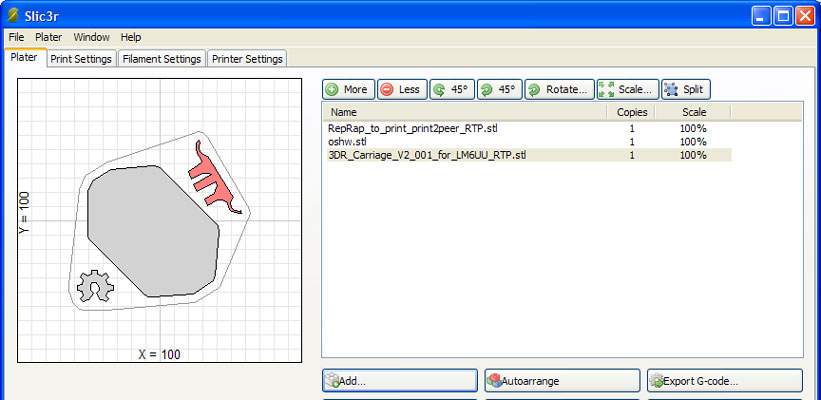Click the More button to add a copy
821x400 pixels.
(x=348, y=89)
